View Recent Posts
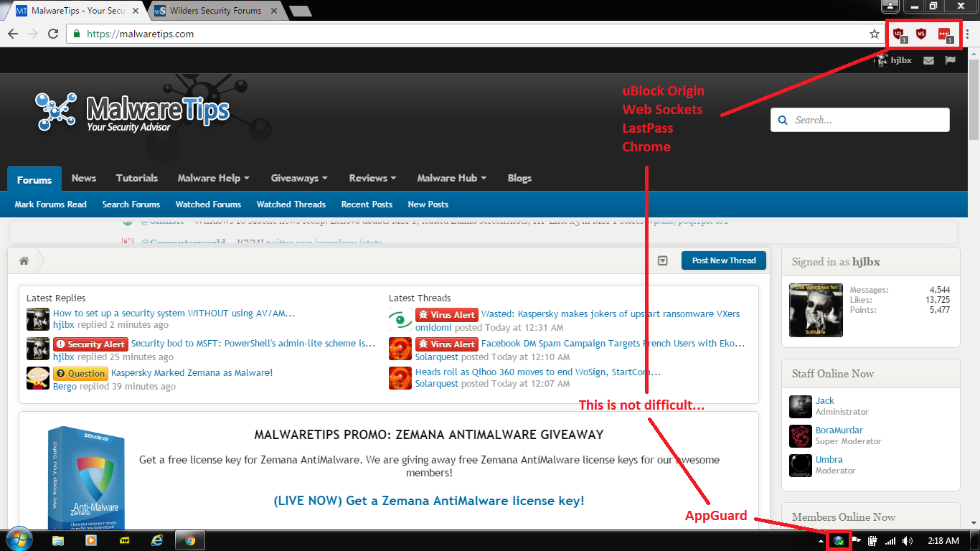980x551 pixels. click(x=367, y=204)
